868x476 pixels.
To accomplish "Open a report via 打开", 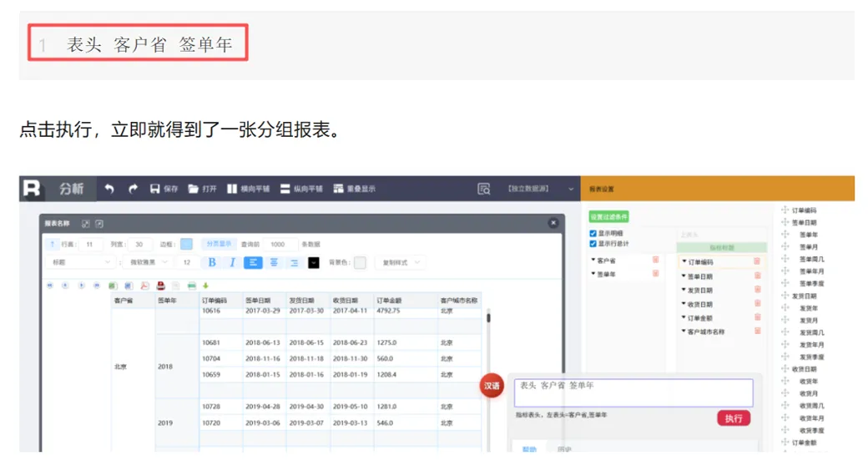I will point(202,189).
